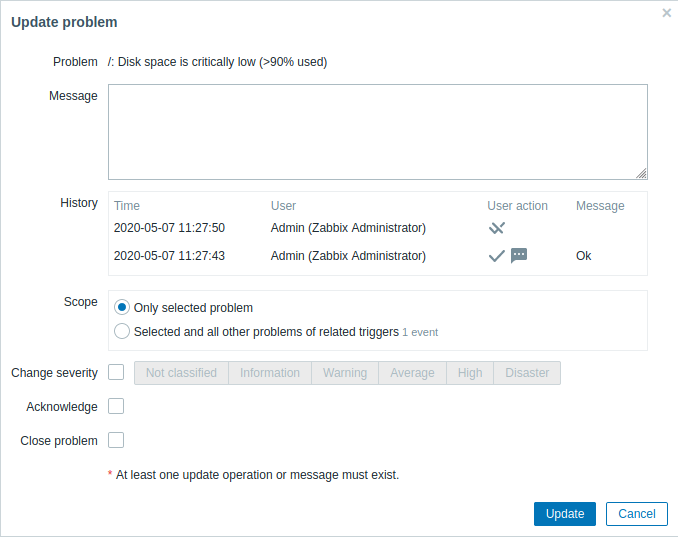Check the Close problem checkbox
678x537 pixels.
(x=116, y=440)
